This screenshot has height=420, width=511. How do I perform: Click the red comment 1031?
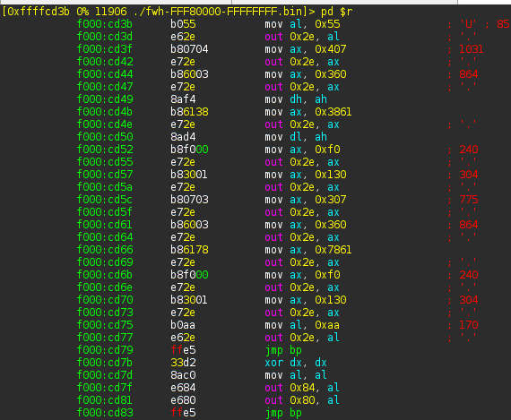coord(471,49)
